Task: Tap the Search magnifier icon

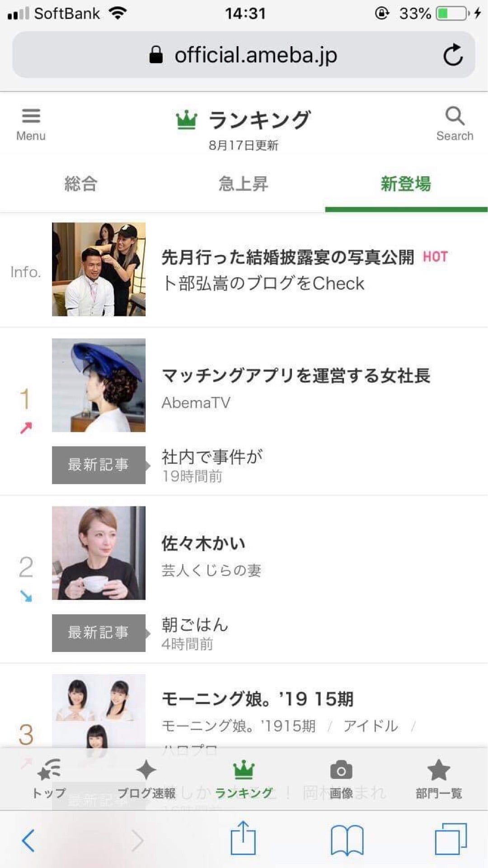Action: 455,116
